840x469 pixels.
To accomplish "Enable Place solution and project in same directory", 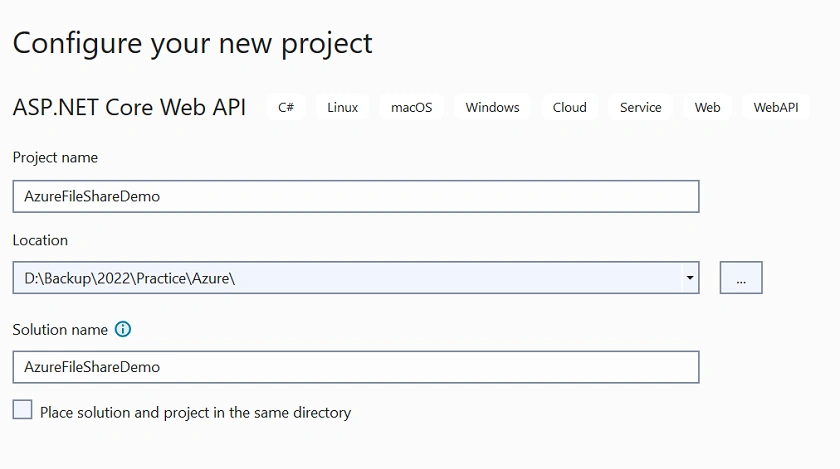I will point(22,410).
